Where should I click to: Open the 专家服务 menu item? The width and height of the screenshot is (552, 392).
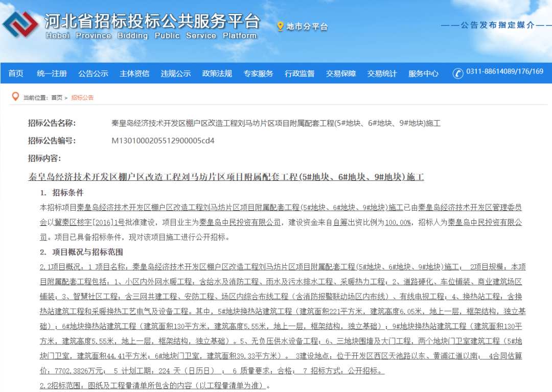(259, 74)
